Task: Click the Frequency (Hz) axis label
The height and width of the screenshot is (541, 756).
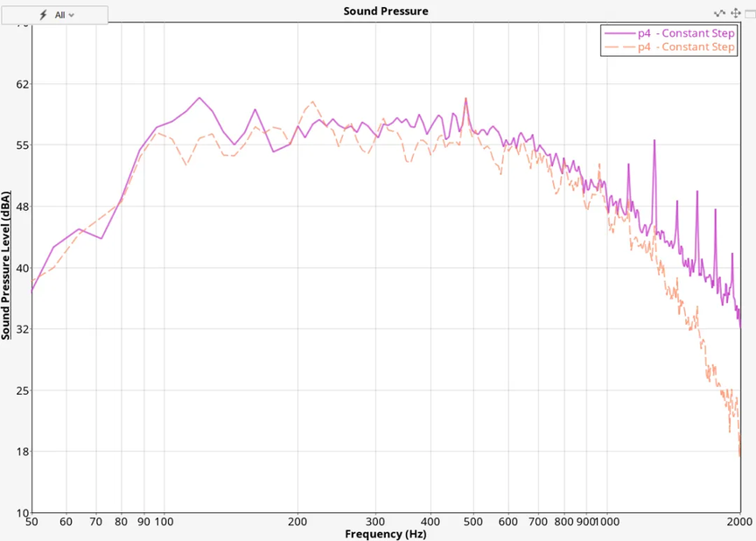Action: [x=386, y=534]
